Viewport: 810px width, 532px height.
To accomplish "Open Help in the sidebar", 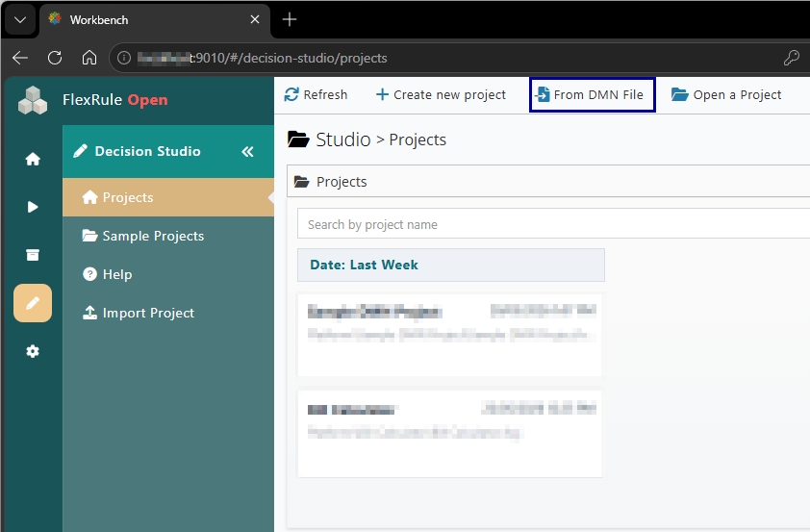I will click(x=168, y=274).
